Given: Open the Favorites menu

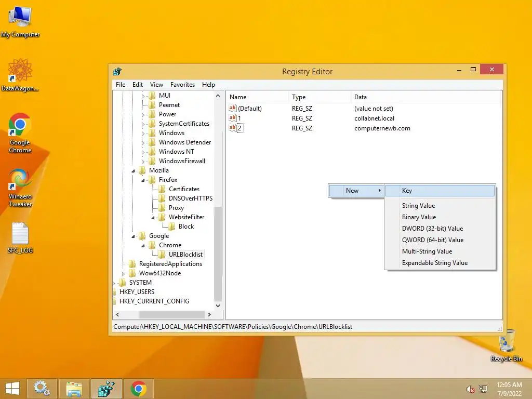Looking at the screenshot, I should (182, 85).
